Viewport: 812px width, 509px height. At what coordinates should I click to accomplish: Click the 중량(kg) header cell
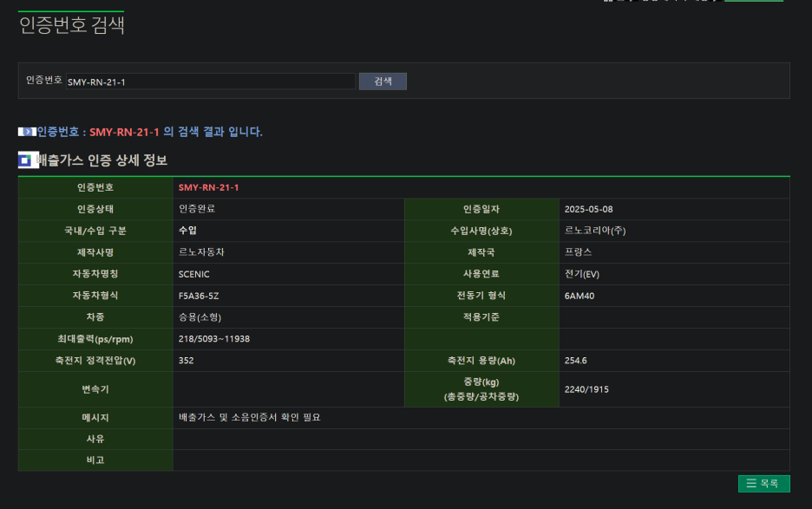[x=481, y=389]
